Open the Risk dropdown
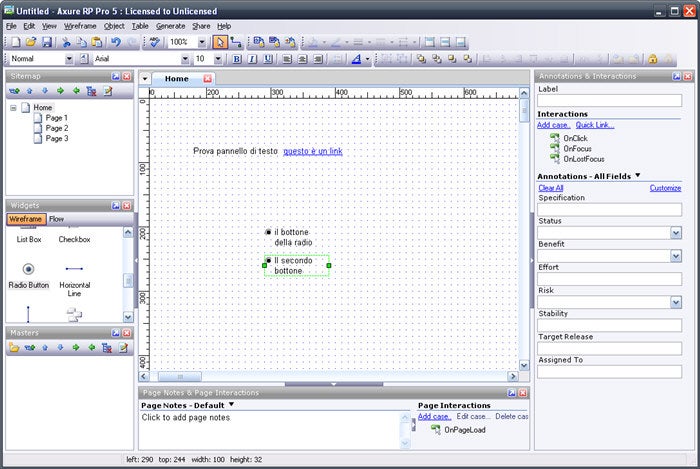The image size is (700, 469). coord(676,302)
